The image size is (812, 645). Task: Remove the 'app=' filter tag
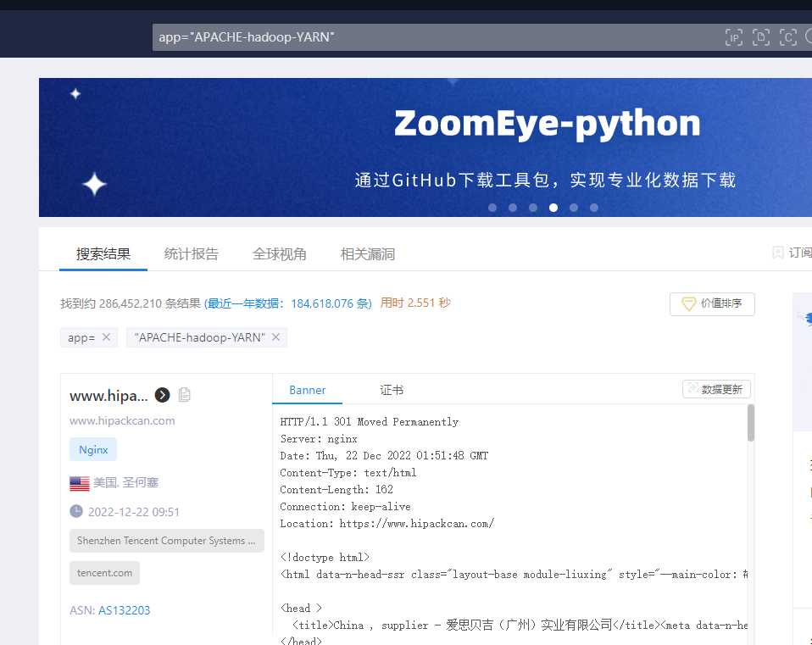106,337
